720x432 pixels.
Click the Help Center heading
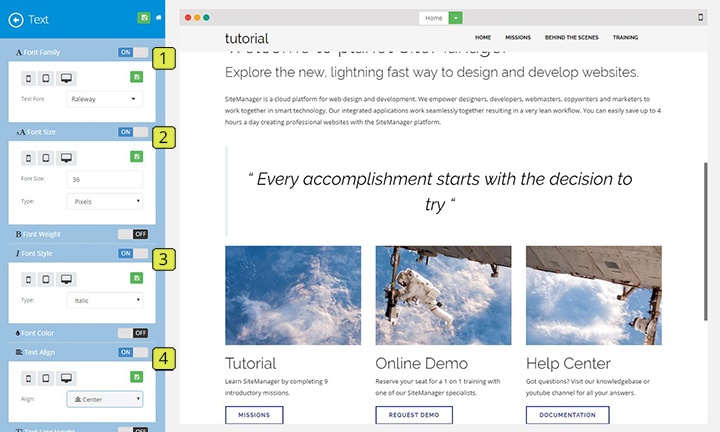(x=568, y=364)
